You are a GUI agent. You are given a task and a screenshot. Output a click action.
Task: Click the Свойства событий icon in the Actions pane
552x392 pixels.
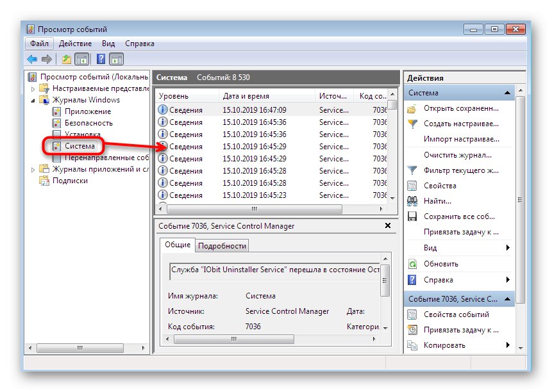(412, 314)
